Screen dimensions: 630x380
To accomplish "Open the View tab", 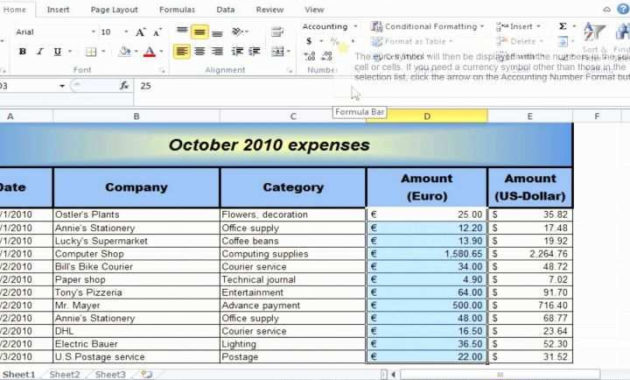I will 314,10.
